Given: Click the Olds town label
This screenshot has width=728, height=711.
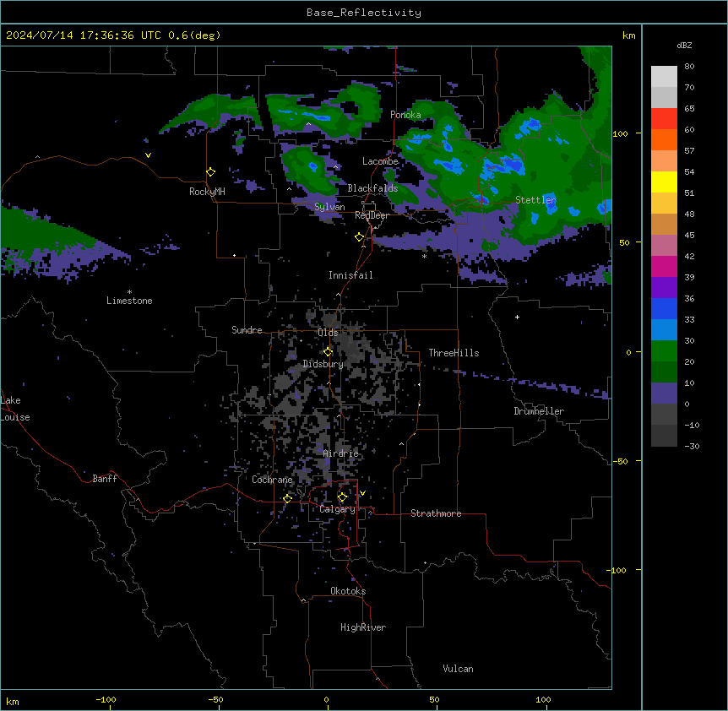Looking at the screenshot, I should click(x=328, y=333).
